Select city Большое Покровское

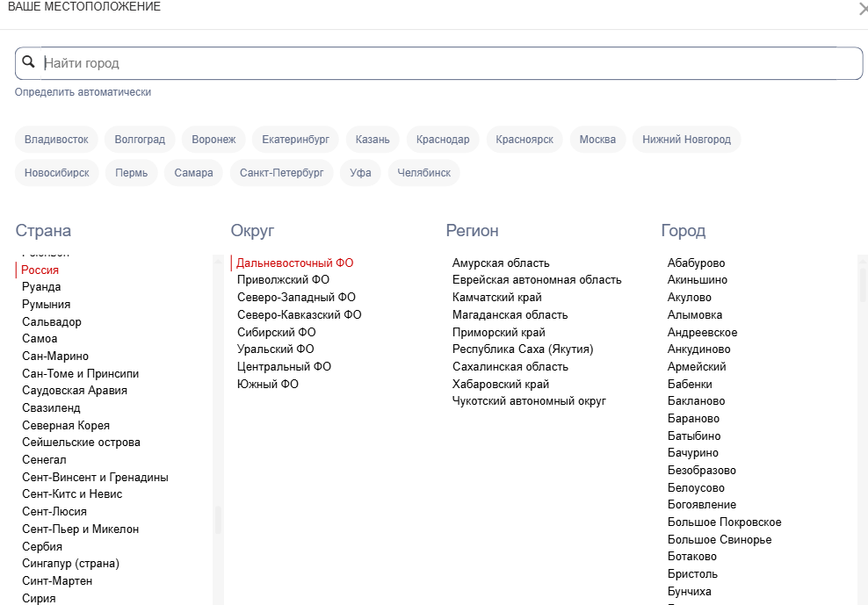coord(724,522)
